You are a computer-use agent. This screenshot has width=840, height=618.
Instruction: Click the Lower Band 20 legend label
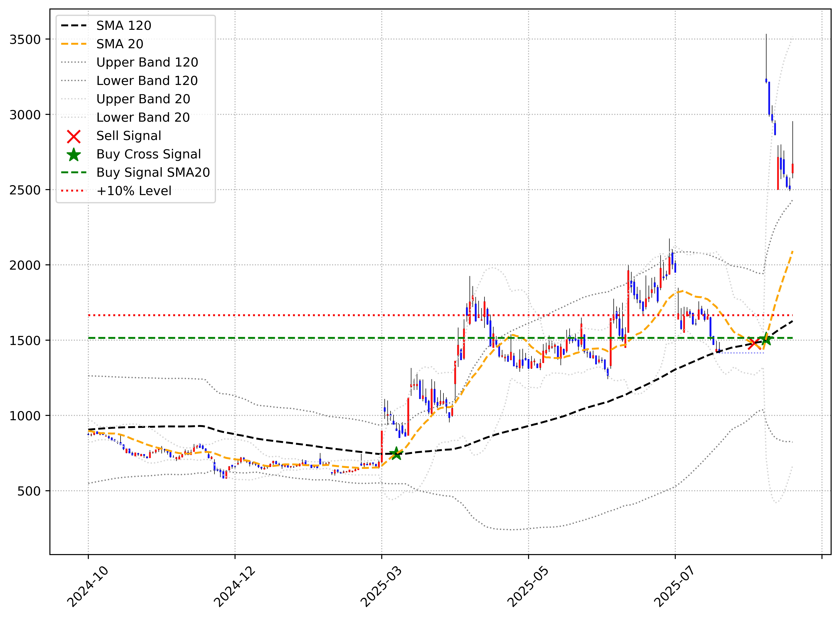(143, 117)
